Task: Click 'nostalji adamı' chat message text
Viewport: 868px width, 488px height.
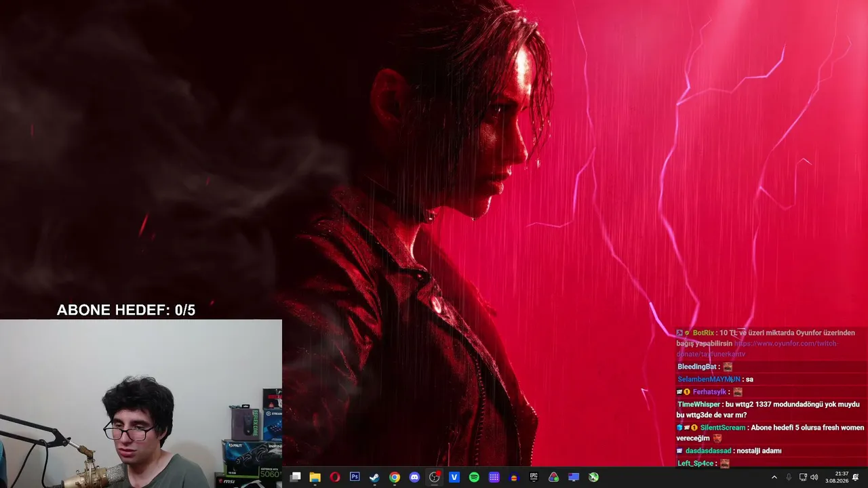Action: 759,451
